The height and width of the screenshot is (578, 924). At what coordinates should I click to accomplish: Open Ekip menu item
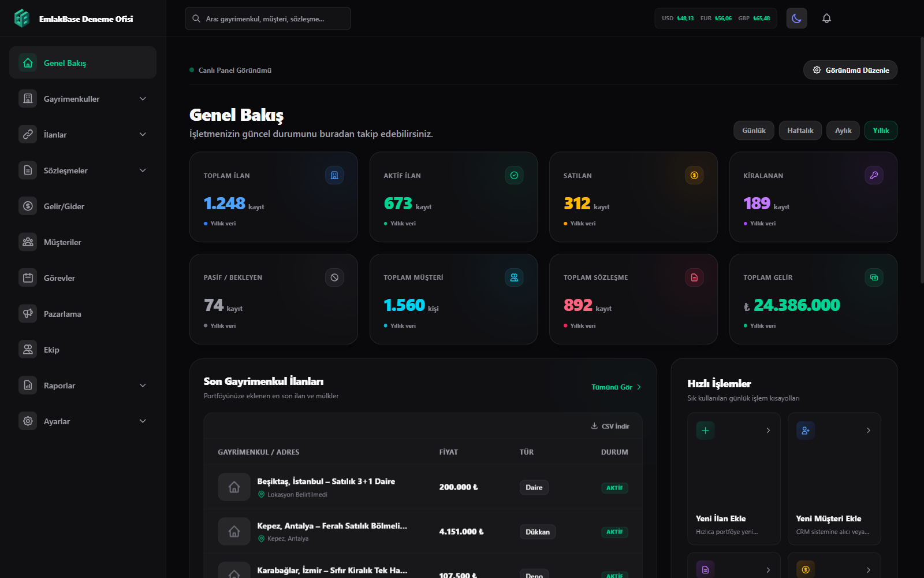[83, 349]
